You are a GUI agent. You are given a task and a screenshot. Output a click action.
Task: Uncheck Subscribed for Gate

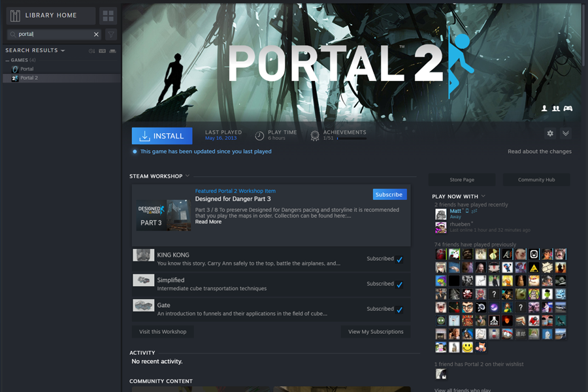tap(400, 310)
